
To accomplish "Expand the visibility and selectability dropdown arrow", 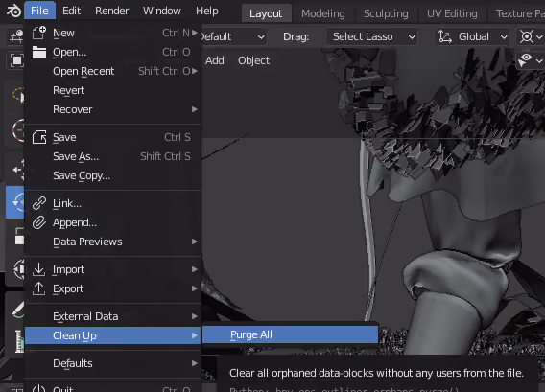I will 539,61.
